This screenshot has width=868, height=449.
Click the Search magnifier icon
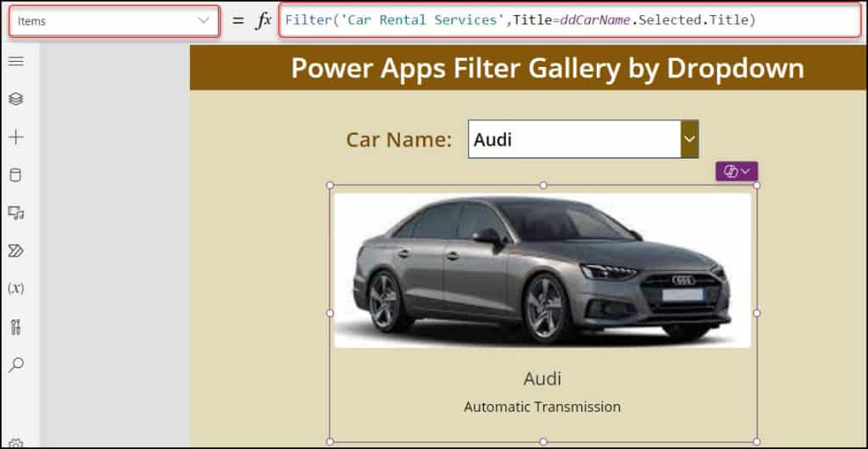click(x=16, y=365)
